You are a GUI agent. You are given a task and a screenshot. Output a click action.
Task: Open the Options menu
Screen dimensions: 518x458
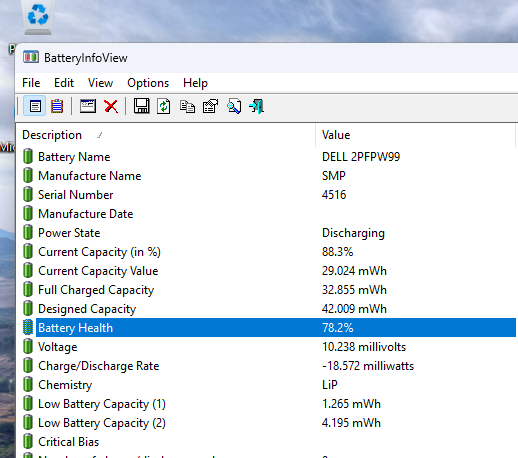coord(148,83)
